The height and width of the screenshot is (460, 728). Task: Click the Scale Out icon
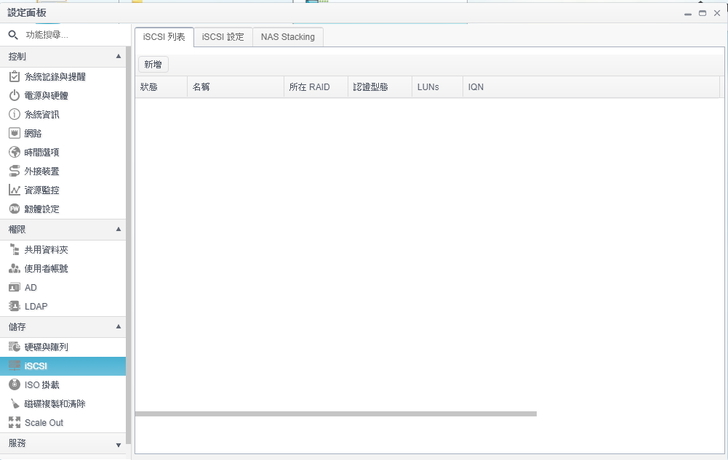point(14,422)
